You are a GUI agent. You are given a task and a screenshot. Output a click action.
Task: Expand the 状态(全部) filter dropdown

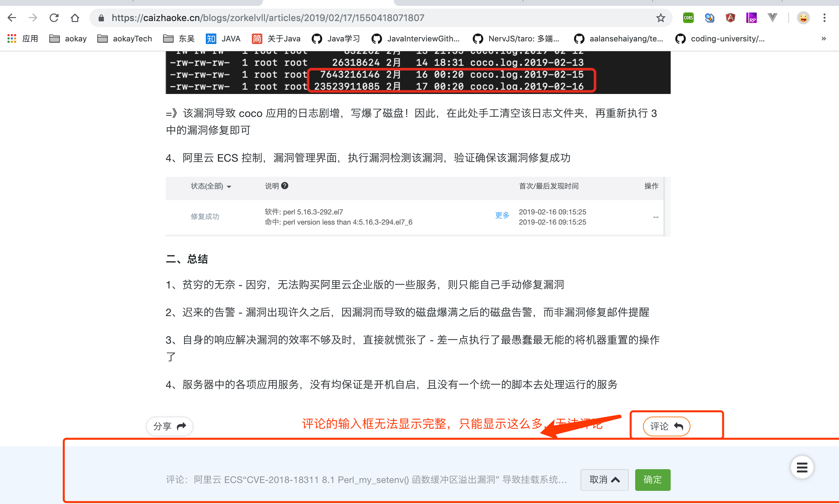point(211,186)
